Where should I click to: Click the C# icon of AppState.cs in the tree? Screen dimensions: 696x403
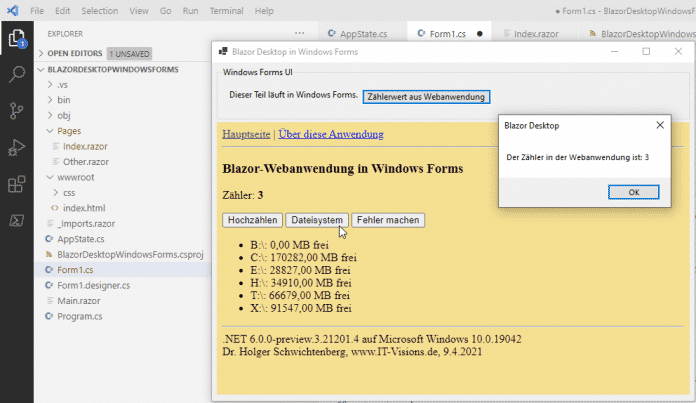pyautogui.click(x=49, y=239)
